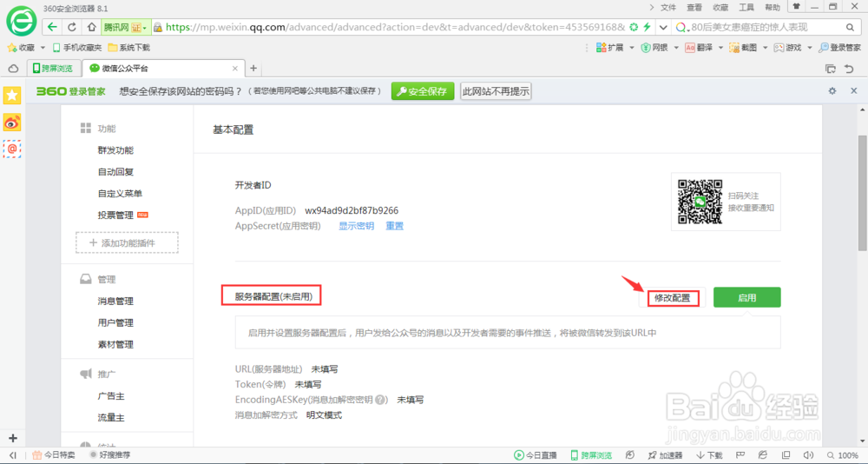Viewport: 868px width, 464px height.
Task: Expand the 扩展 dropdown arrow
Action: pos(632,48)
